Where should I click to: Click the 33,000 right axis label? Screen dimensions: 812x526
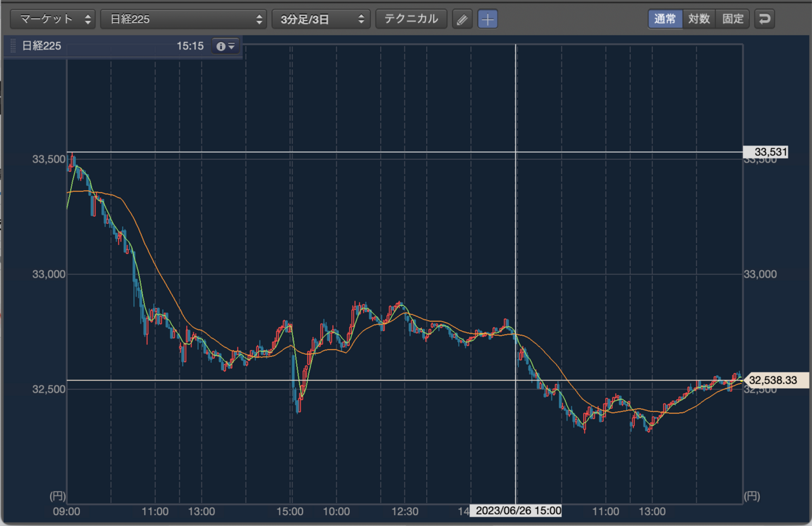[x=760, y=274]
